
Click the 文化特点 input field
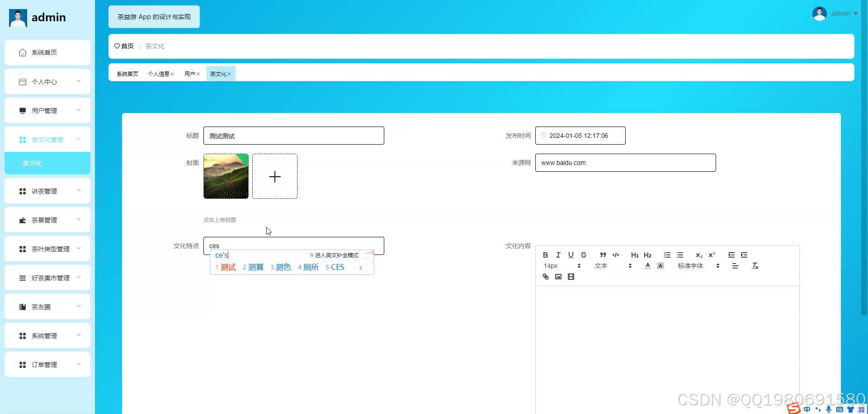pyautogui.click(x=294, y=245)
